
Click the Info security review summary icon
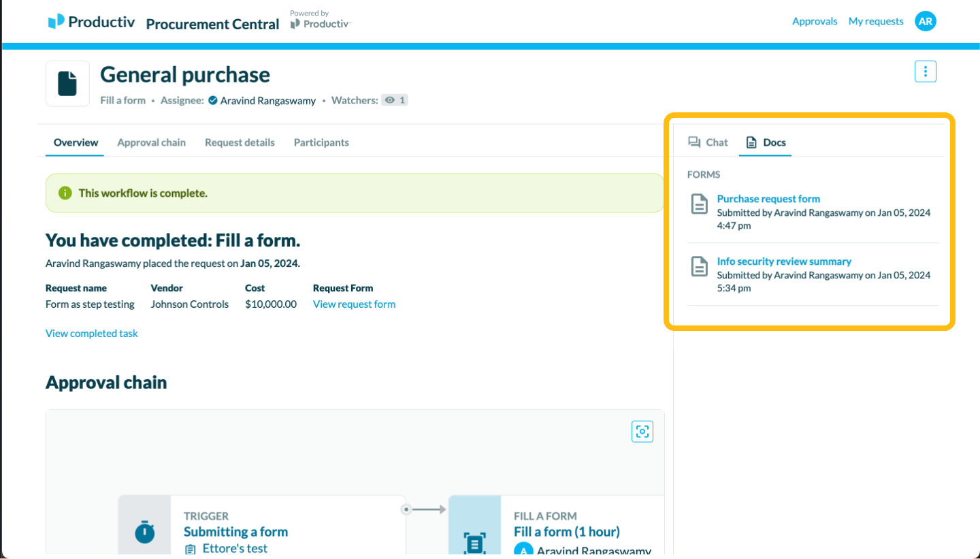pyautogui.click(x=700, y=267)
